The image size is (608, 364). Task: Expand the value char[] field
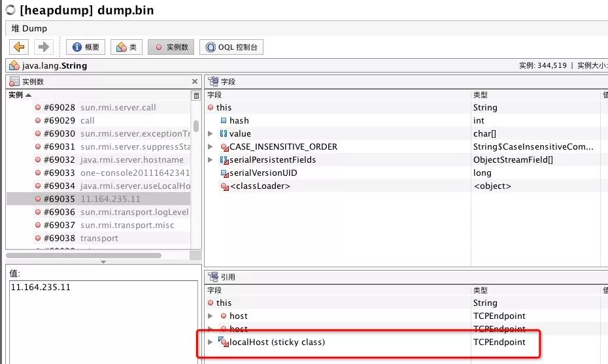[x=211, y=134]
